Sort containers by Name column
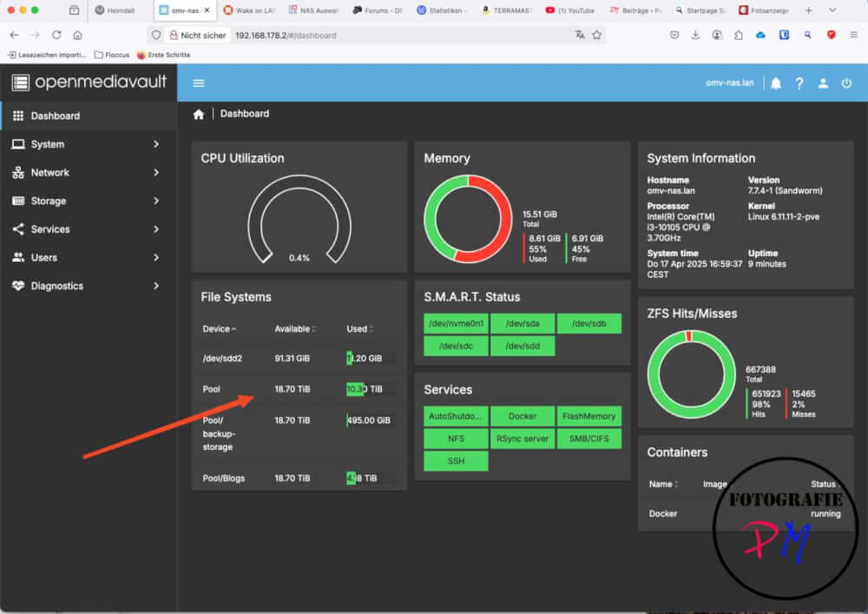Image resolution: width=868 pixels, height=614 pixels. click(663, 484)
